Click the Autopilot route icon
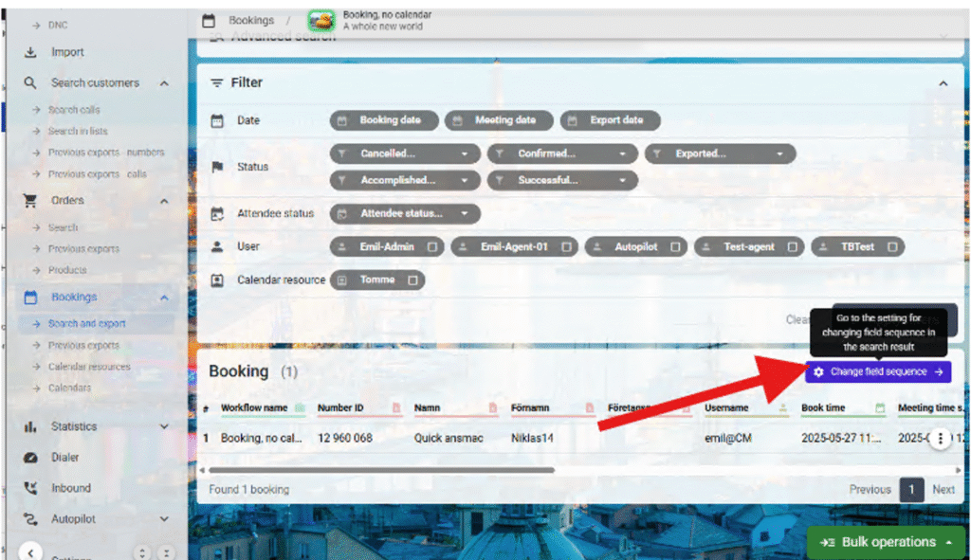This screenshot has width=971, height=560. (31, 519)
